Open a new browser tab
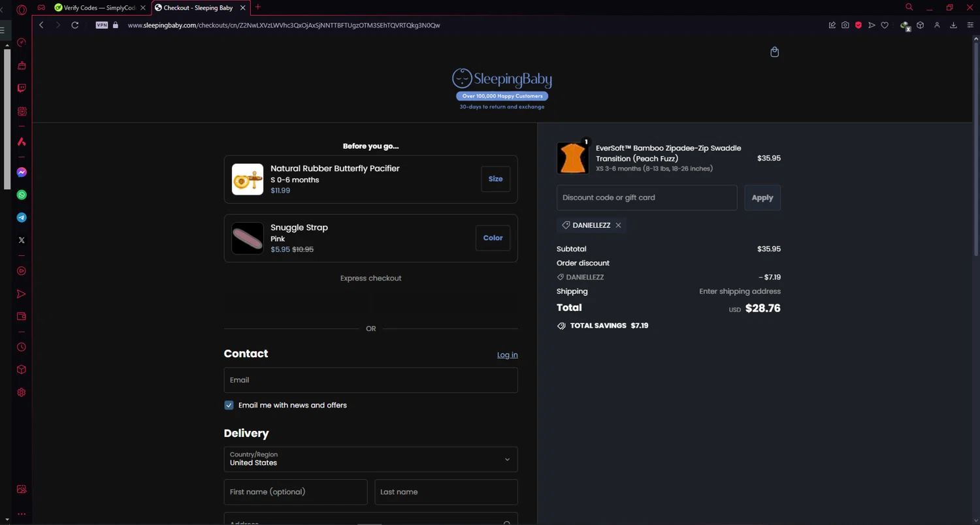This screenshot has width=980, height=525. (258, 7)
